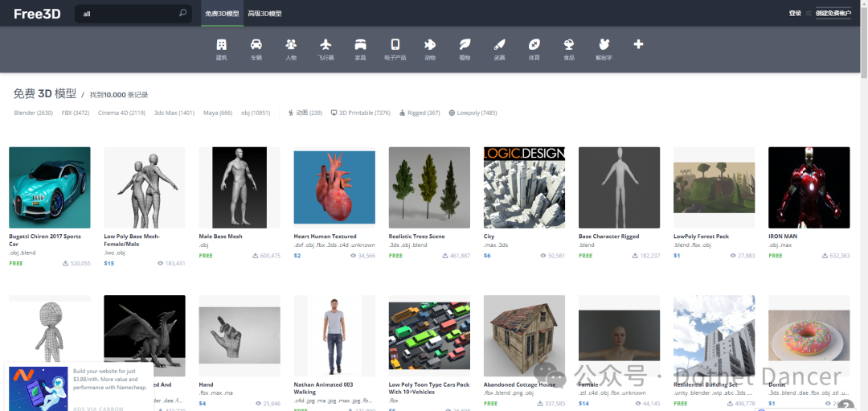Viewport: 868px width, 411px height.
Task: Filter by Rigged (367) models
Action: pyautogui.click(x=419, y=113)
